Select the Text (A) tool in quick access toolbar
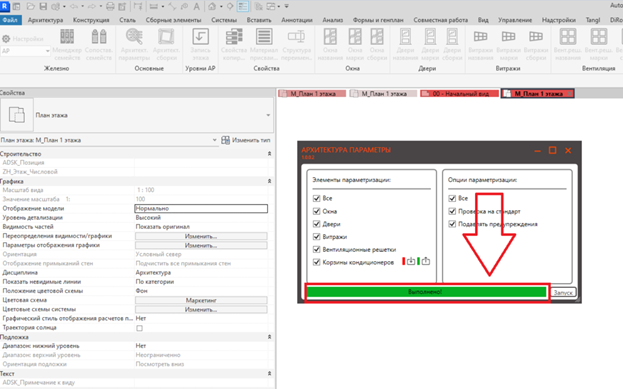Viewport: 623px width, 389px height. tap(196, 6)
